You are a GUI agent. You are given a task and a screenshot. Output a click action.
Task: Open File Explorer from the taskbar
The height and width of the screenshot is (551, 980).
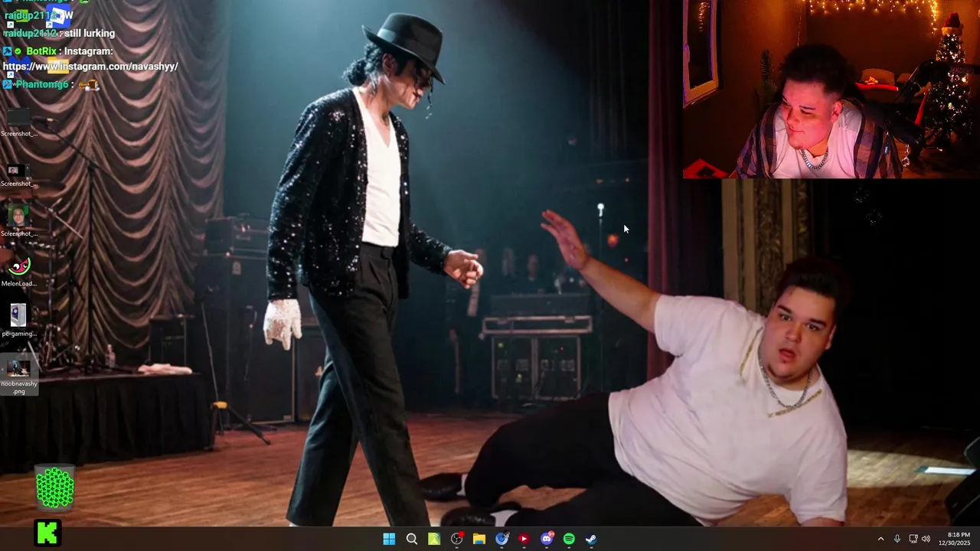[479, 539]
